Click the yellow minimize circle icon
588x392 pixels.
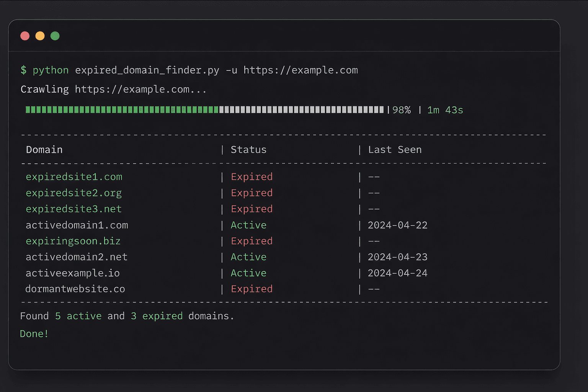point(40,36)
